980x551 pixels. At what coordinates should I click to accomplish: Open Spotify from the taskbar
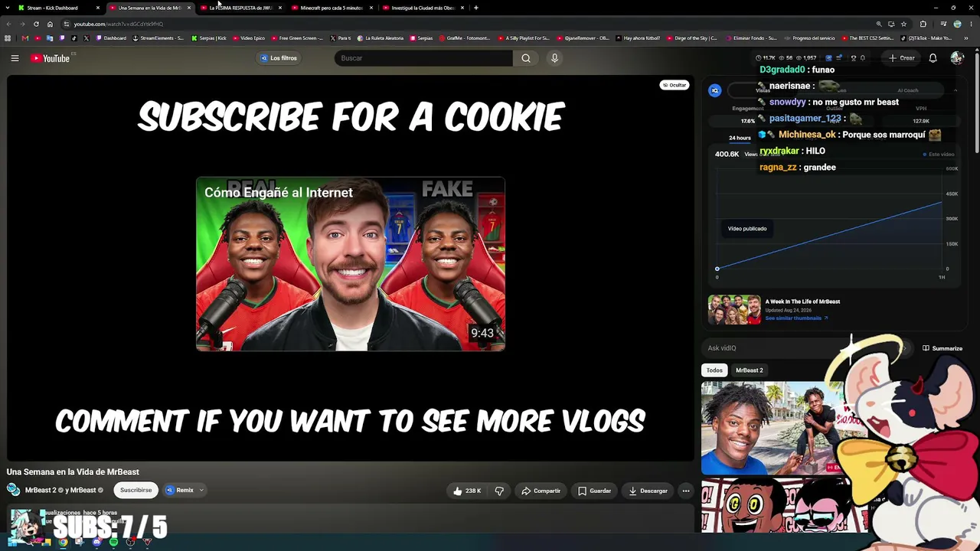[113, 543]
